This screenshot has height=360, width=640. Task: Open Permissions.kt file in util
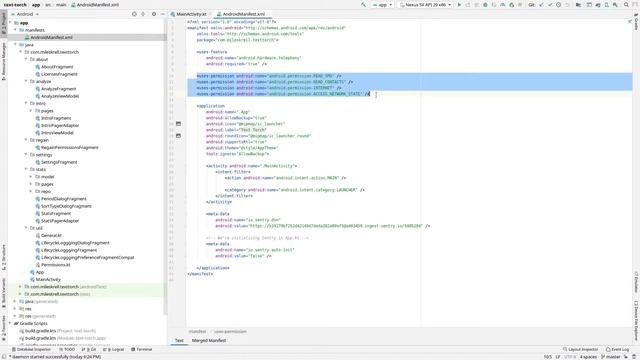[55, 265]
